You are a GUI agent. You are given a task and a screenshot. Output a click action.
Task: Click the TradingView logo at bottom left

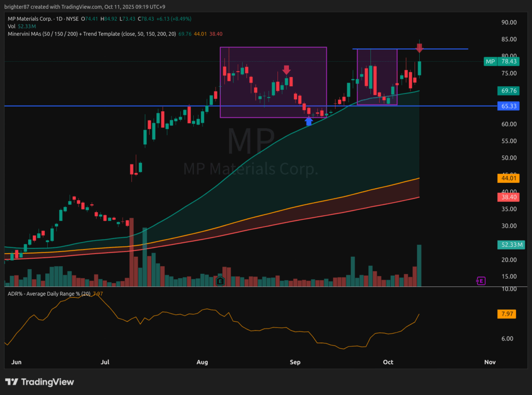(40, 382)
